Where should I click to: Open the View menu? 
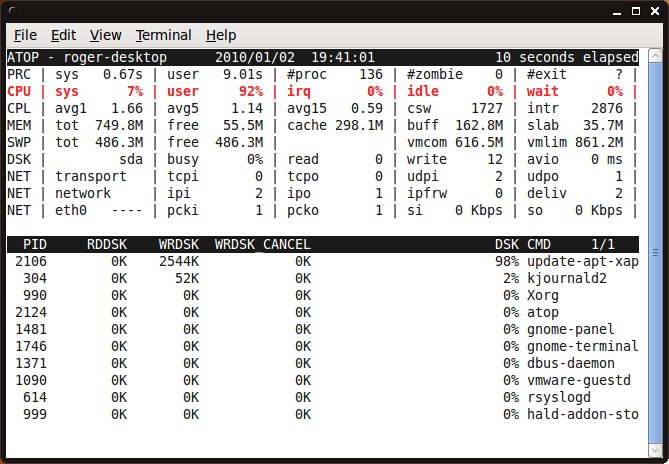[x=105, y=35]
